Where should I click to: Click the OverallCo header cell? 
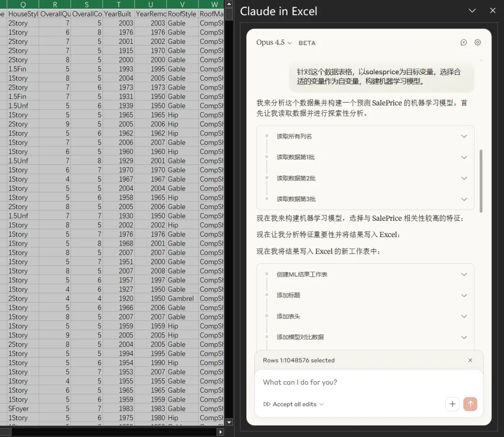tap(87, 14)
